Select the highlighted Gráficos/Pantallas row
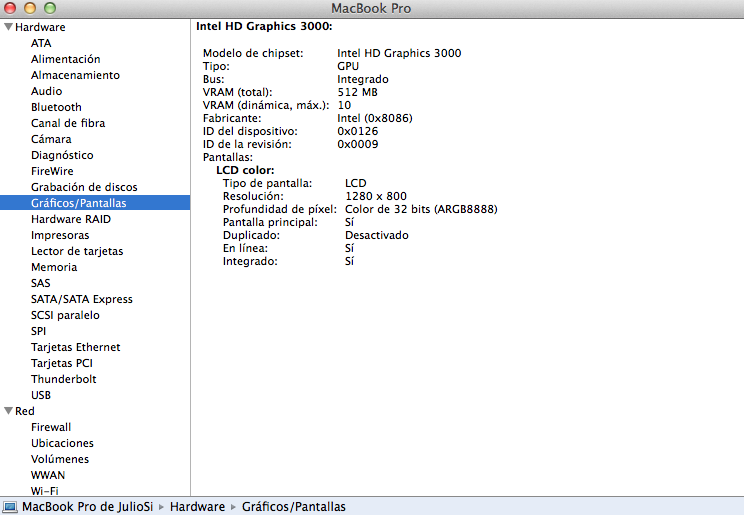The image size is (744, 515). coord(95,203)
